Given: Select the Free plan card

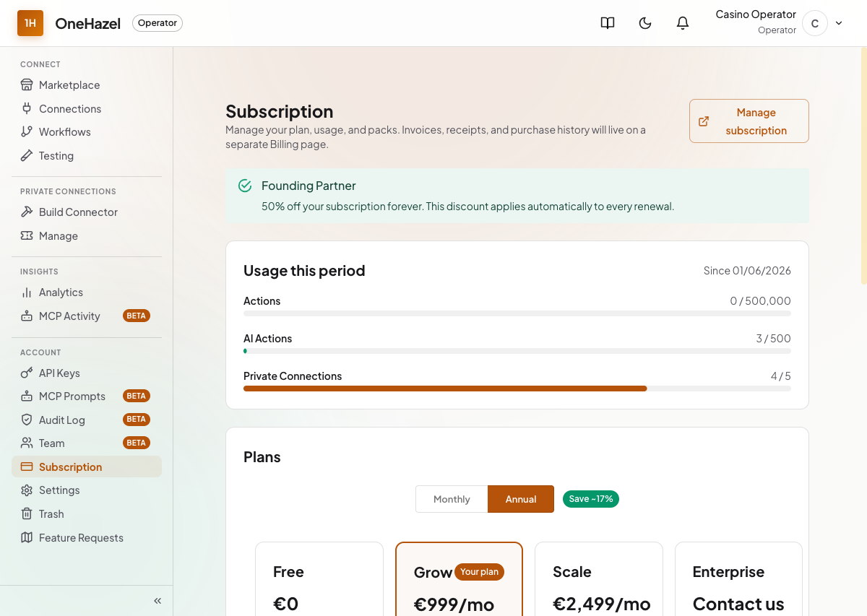Looking at the screenshot, I should click(x=319, y=579).
